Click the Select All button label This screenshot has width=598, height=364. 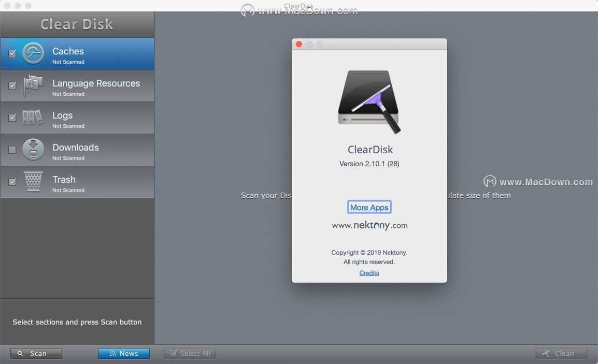tap(195, 353)
